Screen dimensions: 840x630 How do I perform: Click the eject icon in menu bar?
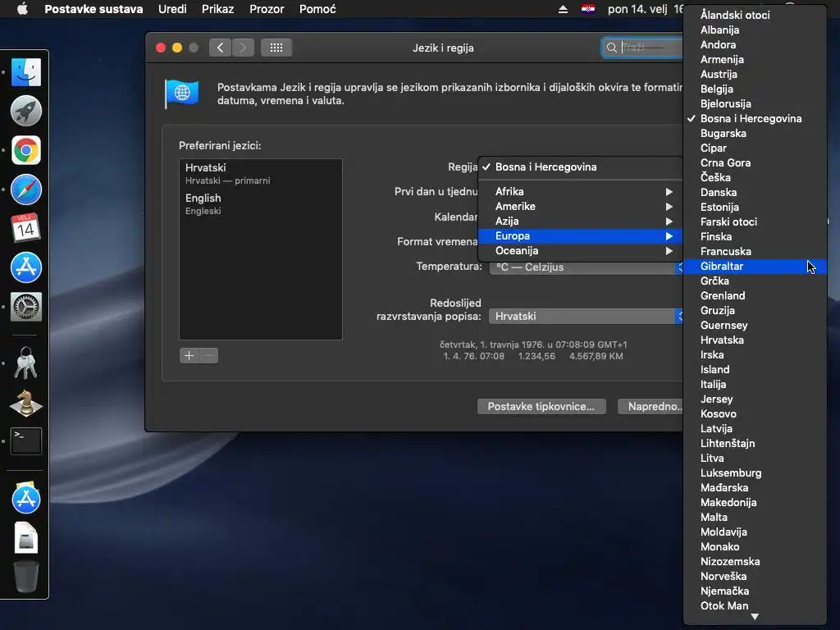[563, 9]
